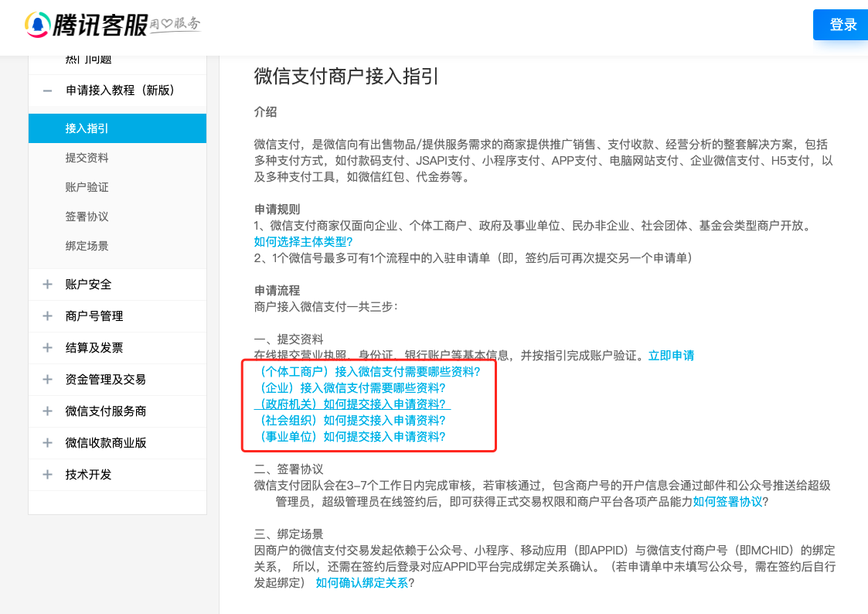Open （个体工商户）接入微信支付需要哪些资料 link

click(x=368, y=371)
